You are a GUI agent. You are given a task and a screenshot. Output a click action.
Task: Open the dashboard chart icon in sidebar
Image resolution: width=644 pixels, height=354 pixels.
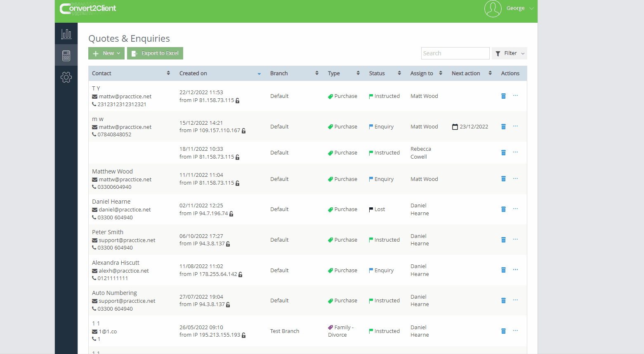(x=66, y=34)
